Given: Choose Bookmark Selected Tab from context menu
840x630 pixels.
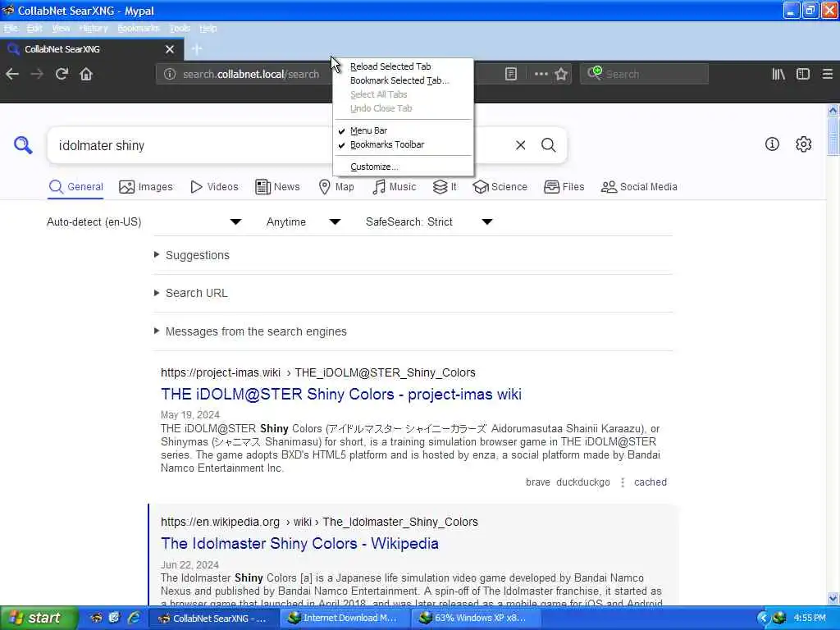Looking at the screenshot, I should click(x=403, y=80).
